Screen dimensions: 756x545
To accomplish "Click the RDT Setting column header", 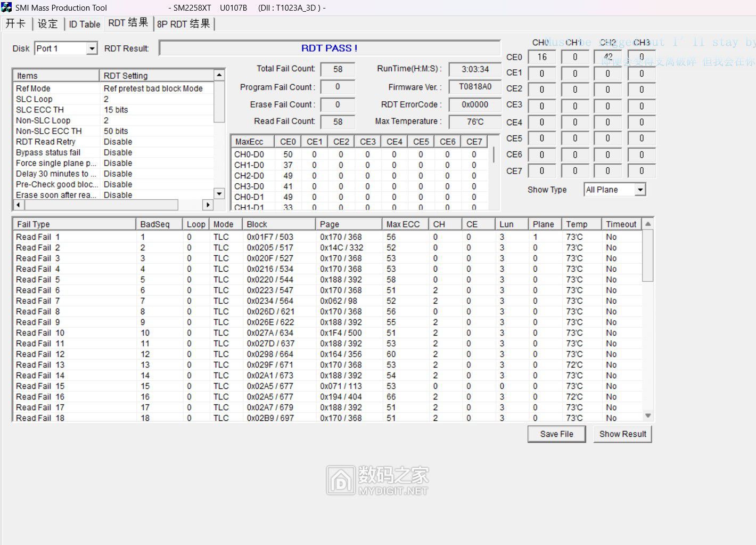I will [x=157, y=76].
